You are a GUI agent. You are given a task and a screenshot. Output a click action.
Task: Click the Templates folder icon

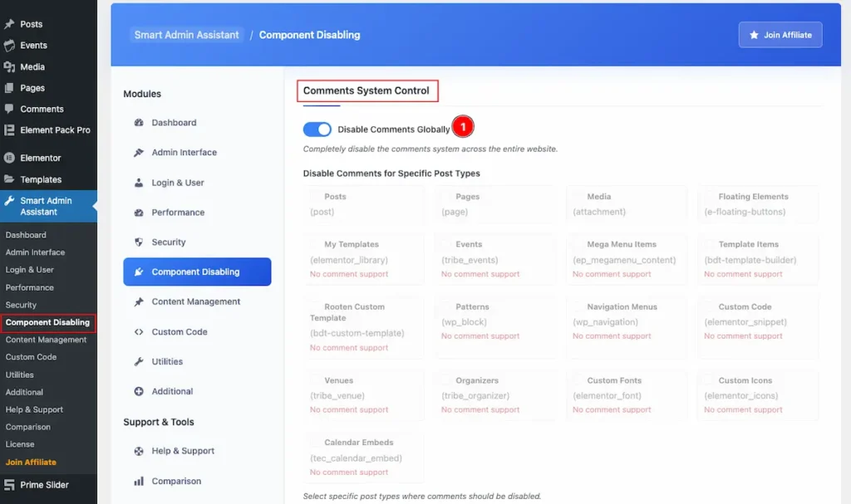point(9,179)
